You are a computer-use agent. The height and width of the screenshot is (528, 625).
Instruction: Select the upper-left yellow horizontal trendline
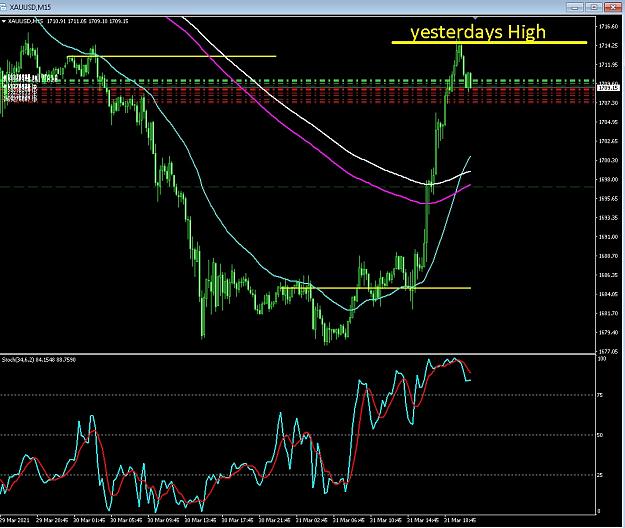[x=171, y=56]
